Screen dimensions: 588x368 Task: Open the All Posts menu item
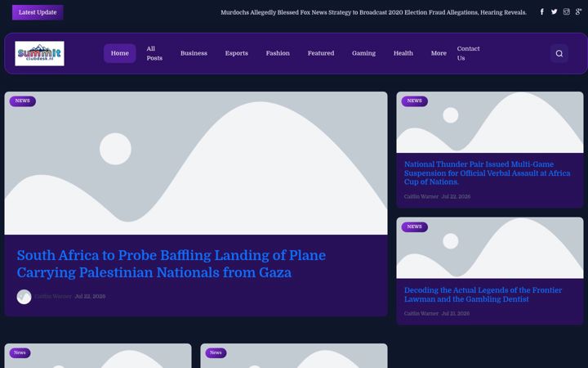154,53
